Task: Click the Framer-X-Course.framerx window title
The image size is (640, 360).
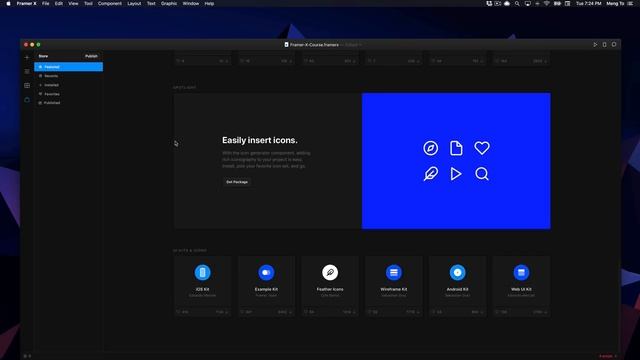Action: tap(314, 44)
